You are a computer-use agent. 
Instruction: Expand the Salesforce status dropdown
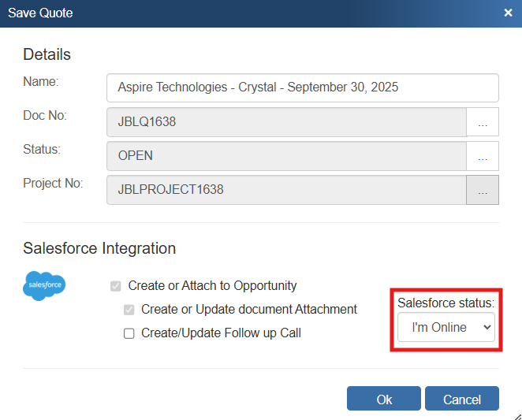point(446,327)
